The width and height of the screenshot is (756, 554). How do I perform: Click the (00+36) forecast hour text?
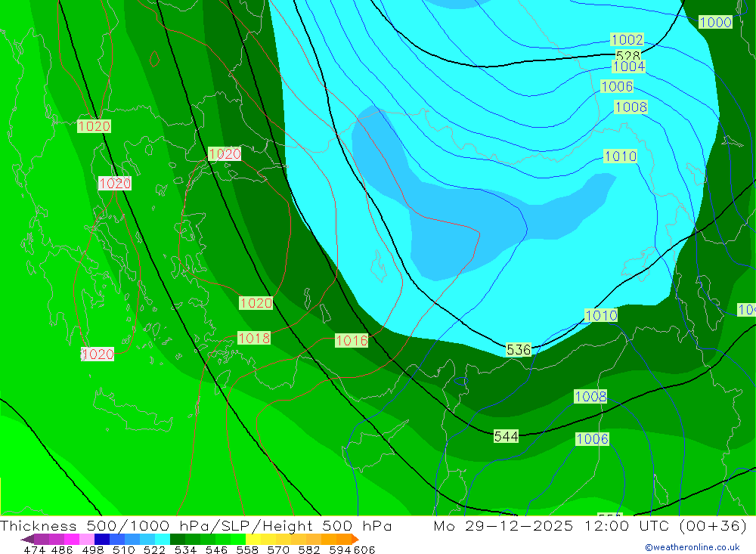point(713,525)
